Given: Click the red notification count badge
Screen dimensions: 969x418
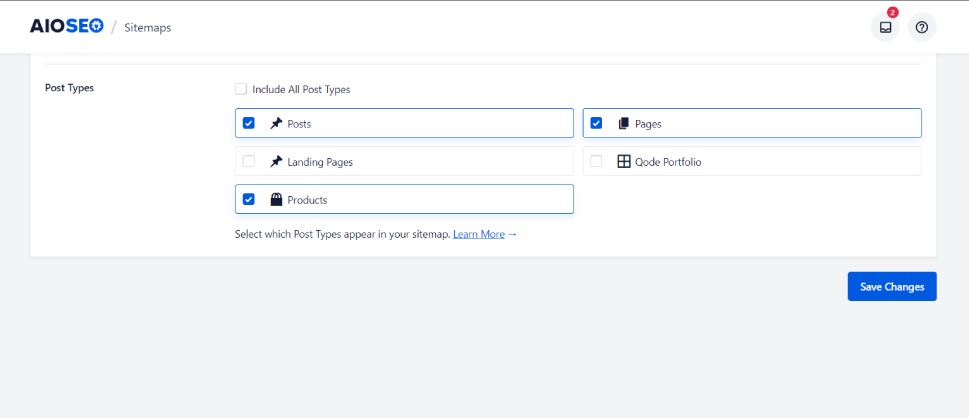Looking at the screenshot, I should pos(892,12).
